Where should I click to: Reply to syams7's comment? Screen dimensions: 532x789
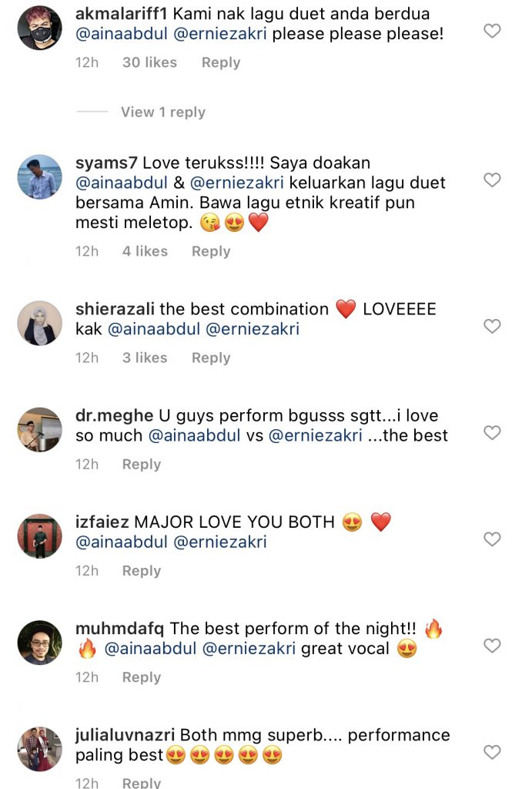click(x=211, y=251)
